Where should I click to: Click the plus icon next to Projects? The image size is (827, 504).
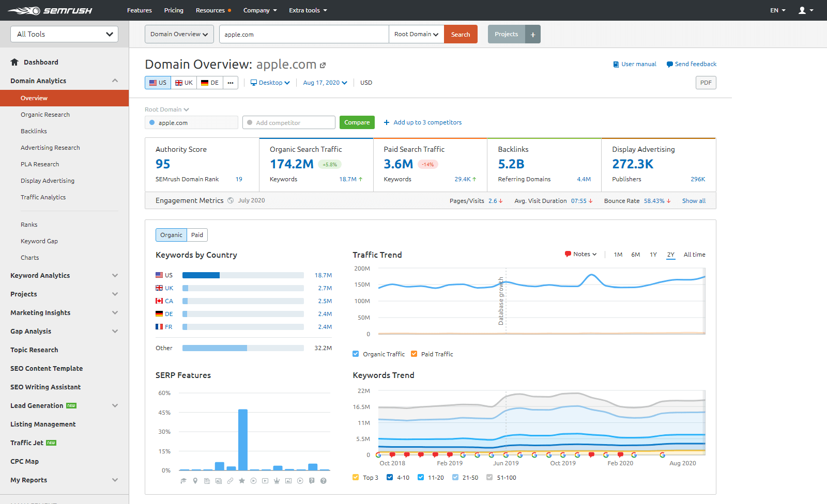tap(533, 35)
